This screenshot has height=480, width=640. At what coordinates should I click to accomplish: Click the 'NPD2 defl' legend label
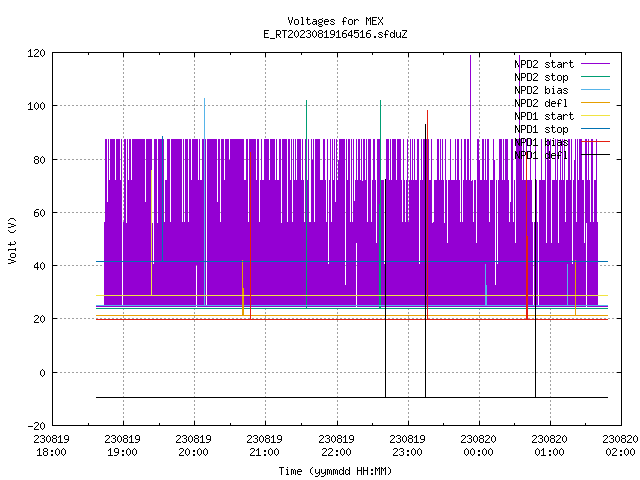541,103
